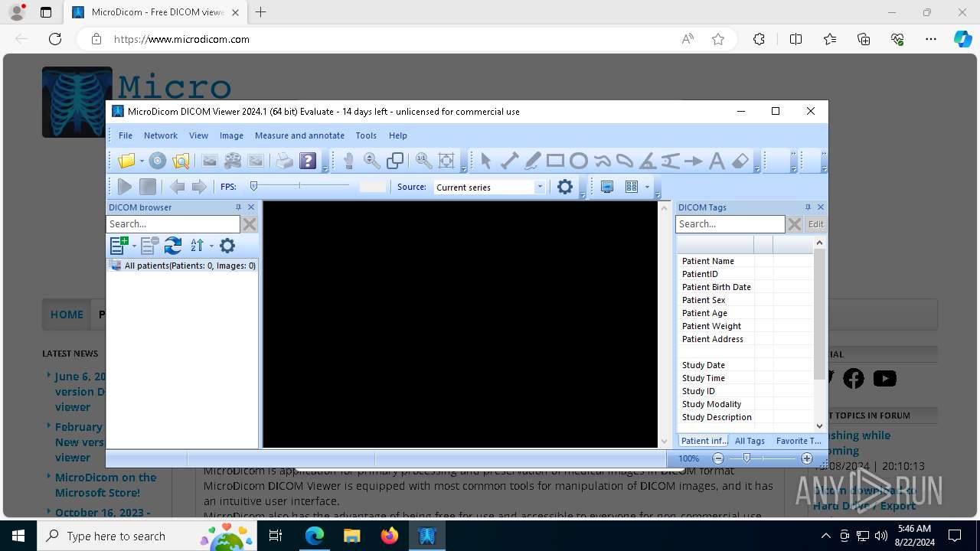This screenshot has width=980, height=551.
Task: Click the full screen monitor icon
Action: [607, 187]
